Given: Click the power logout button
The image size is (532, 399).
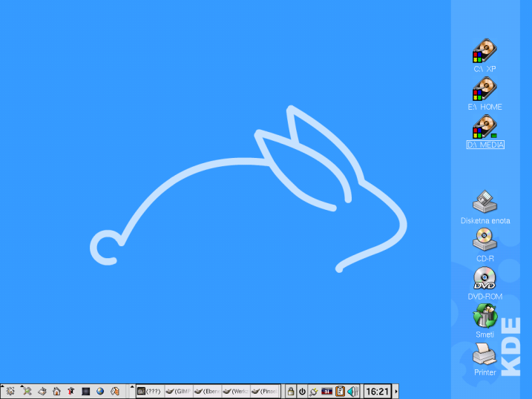Looking at the screenshot, I should (302, 392).
